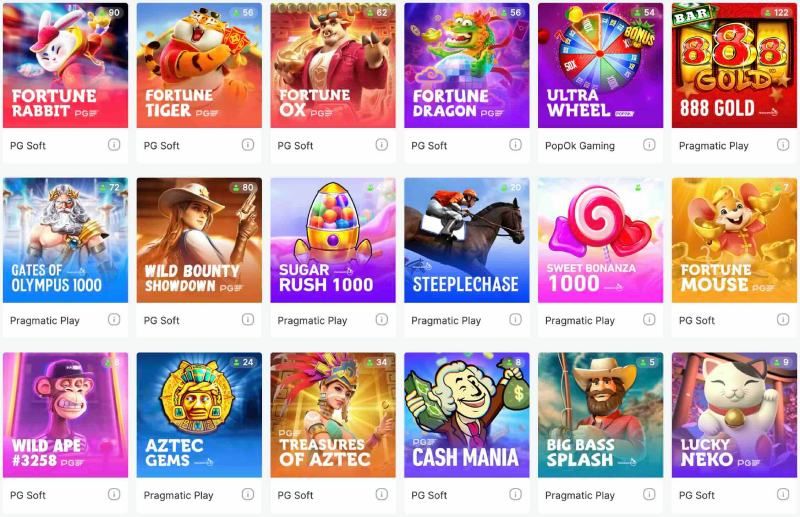This screenshot has height=517, width=800.
Task: View info icon for Lucky Neko
Action: [783, 494]
